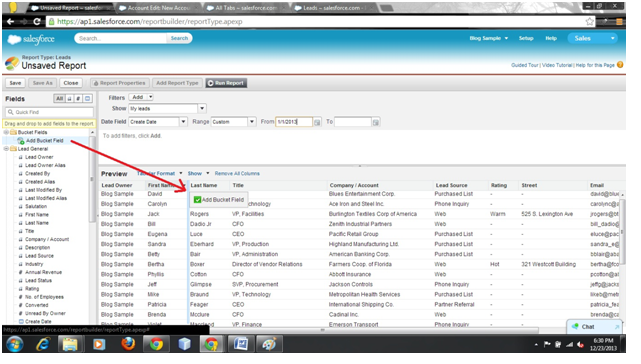The width and height of the screenshot is (641, 364).
Task: Click the Salesforce search box
Action: pyautogui.click(x=121, y=38)
